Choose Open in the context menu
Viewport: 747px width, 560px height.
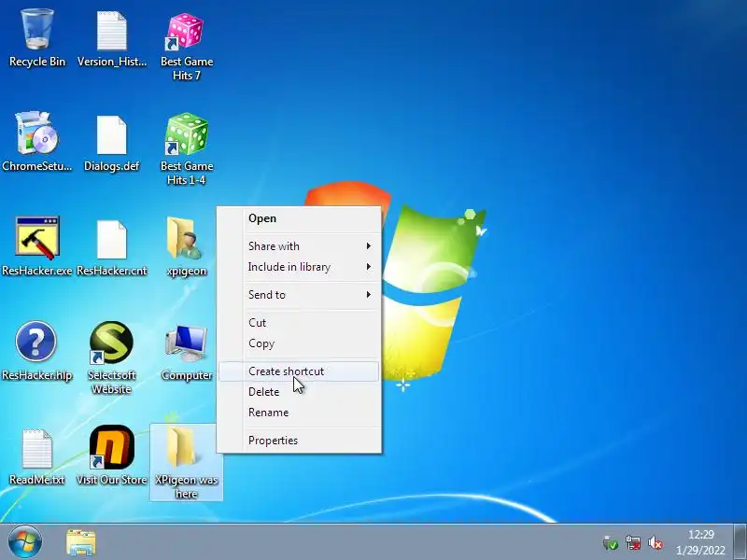(x=299, y=218)
